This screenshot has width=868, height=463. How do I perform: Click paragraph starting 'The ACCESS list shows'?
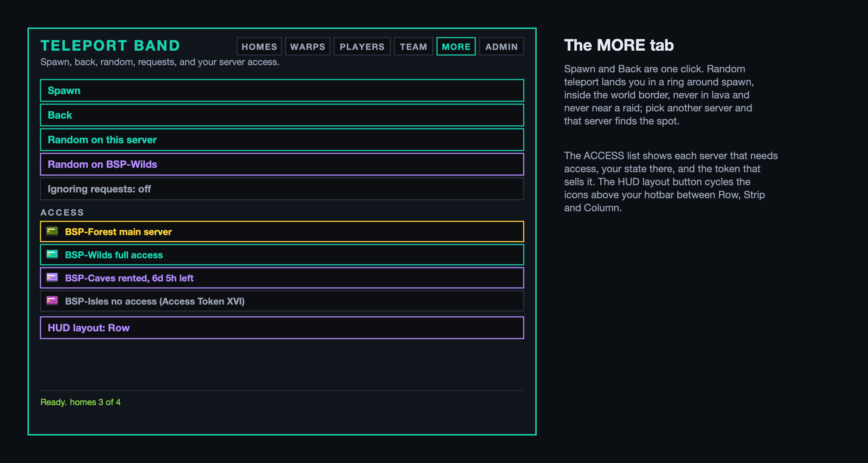(x=671, y=182)
